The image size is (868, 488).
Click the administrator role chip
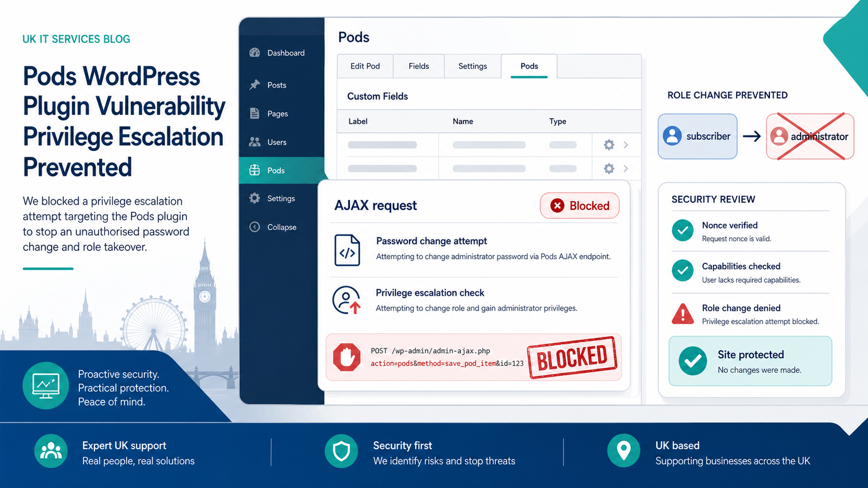click(x=810, y=136)
